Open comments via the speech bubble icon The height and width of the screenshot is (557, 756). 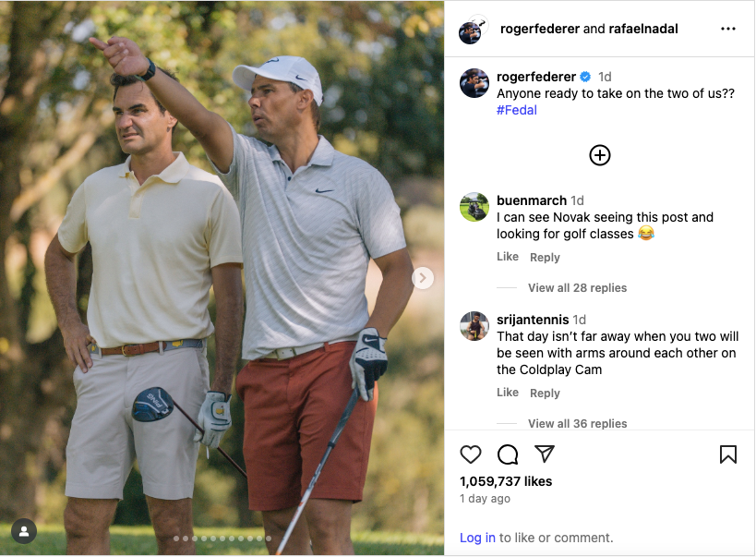508,454
